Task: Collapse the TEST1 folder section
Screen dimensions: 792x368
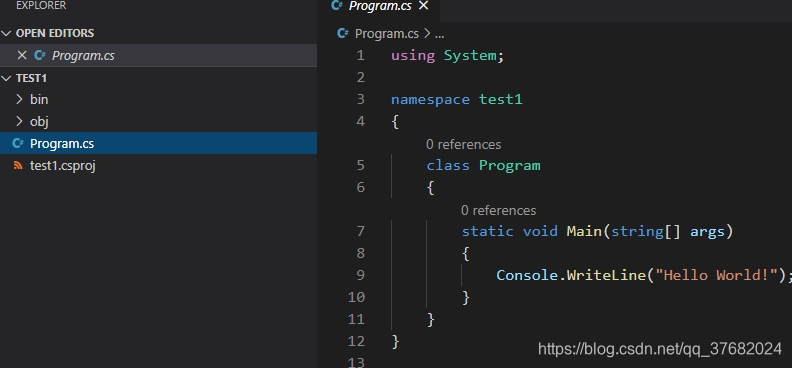Action: 6,78
